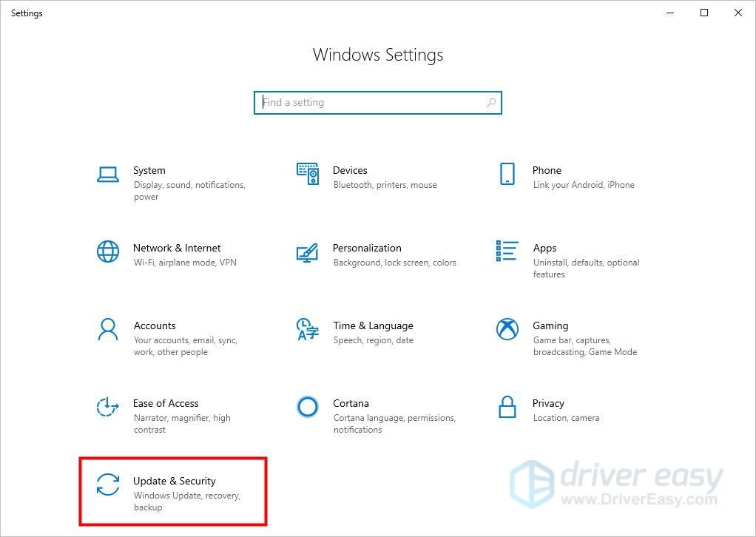Click the Update & Security sync icon
The height and width of the screenshot is (537, 756).
pyautogui.click(x=107, y=484)
